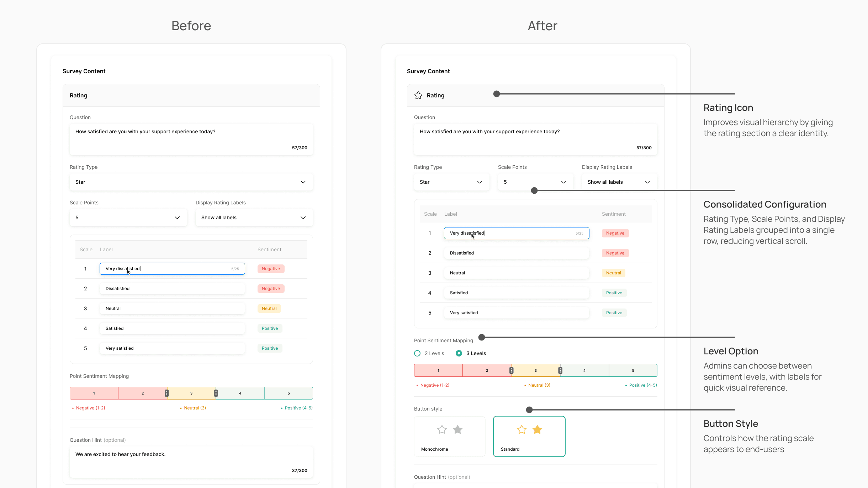868x488 pixels.
Task: Expand Display Rating Labels dropdown in After panel
Action: pos(620,182)
